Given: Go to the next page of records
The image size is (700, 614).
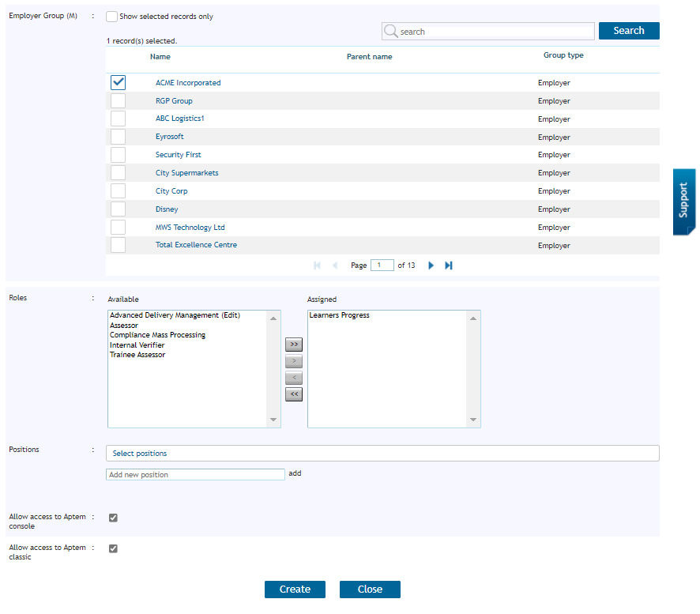Looking at the screenshot, I should pos(431,265).
